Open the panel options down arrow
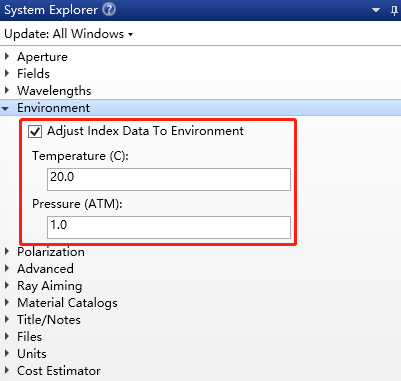This screenshot has width=401, height=381. tap(376, 10)
